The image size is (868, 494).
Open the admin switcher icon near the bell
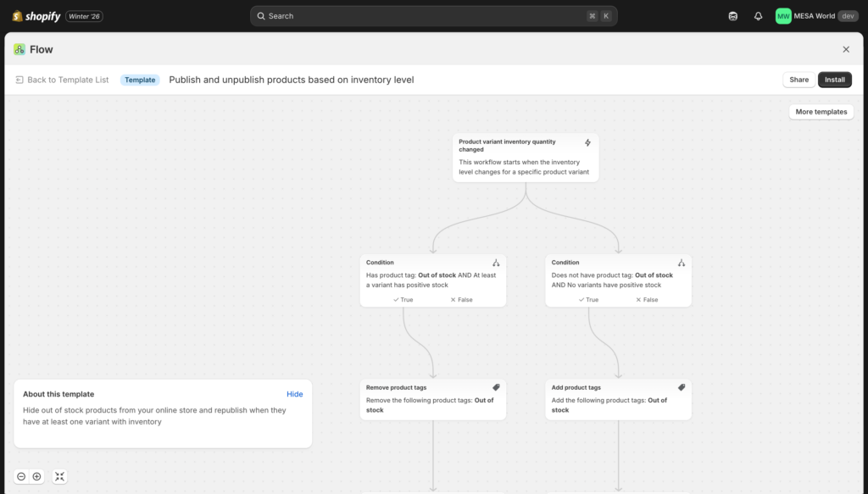[x=732, y=15]
